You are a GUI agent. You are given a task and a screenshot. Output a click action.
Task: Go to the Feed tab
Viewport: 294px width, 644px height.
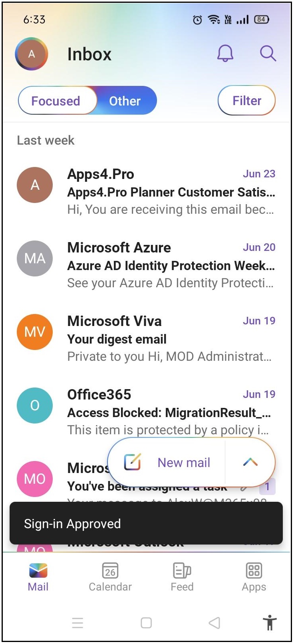pos(182,576)
